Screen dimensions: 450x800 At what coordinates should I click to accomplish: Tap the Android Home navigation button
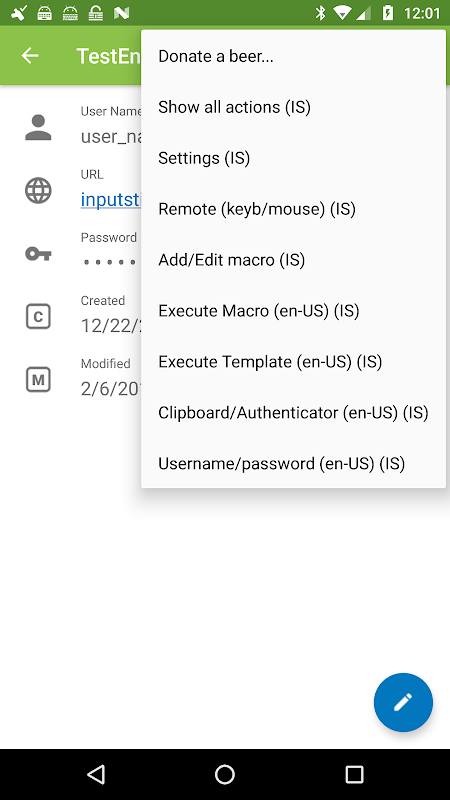224,774
